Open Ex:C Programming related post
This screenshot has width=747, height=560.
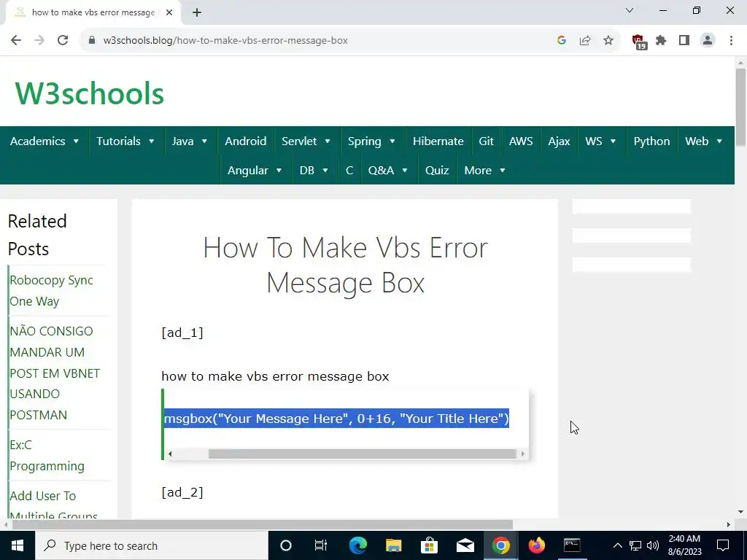(x=47, y=455)
